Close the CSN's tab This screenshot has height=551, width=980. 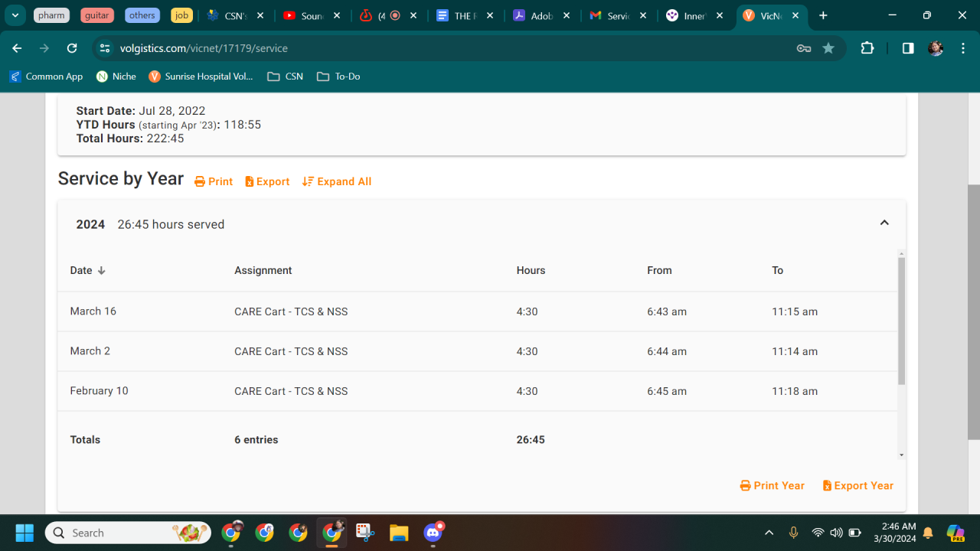pos(261,15)
